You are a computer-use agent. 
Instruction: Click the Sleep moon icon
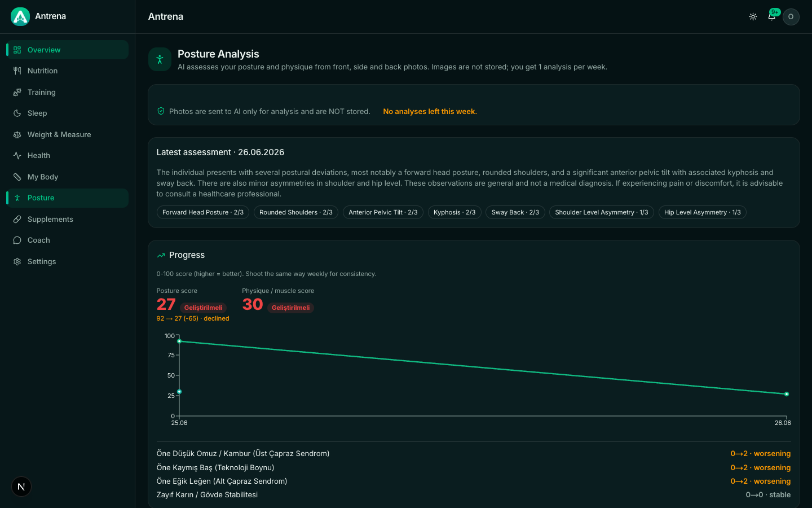(17, 113)
